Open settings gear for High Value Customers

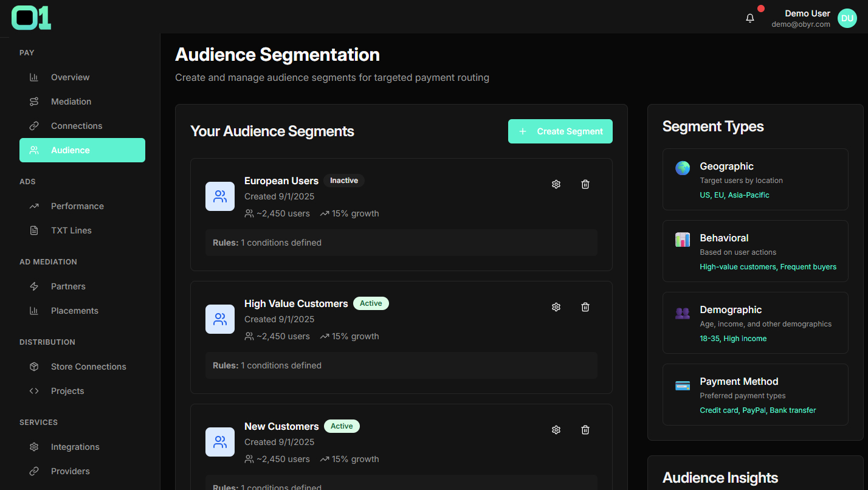pyautogui.click(x=556, y=307)
